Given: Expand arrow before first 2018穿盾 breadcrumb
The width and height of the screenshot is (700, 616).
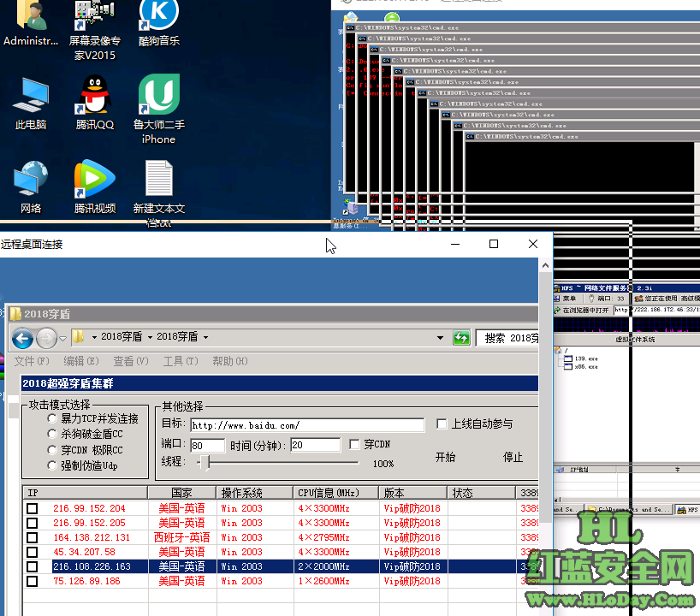Looking at the screenshot, I should pos(94,337).
